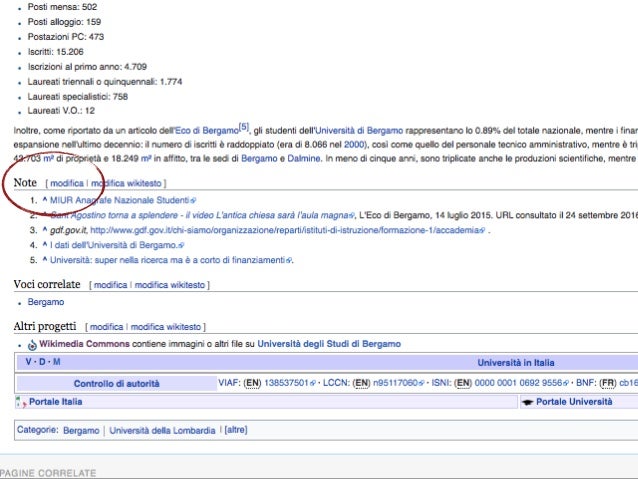Image resolution: width=638 pixels, height=479 pixels.
Task: Open the Wikimedia Commons logo icon
Action: 32,345
